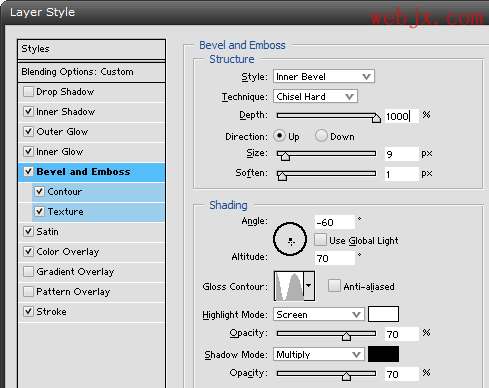Click the Soften value field

[401, 174]
